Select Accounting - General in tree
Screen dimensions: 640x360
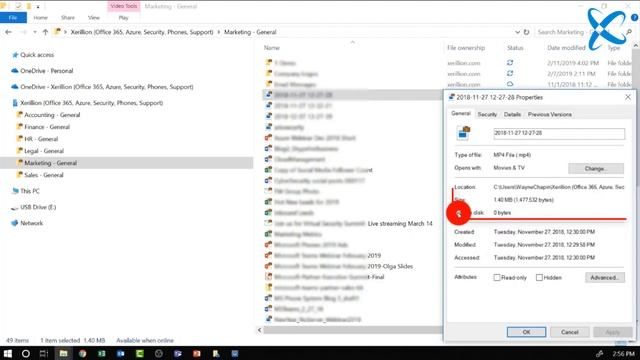[x=52, y=115]
